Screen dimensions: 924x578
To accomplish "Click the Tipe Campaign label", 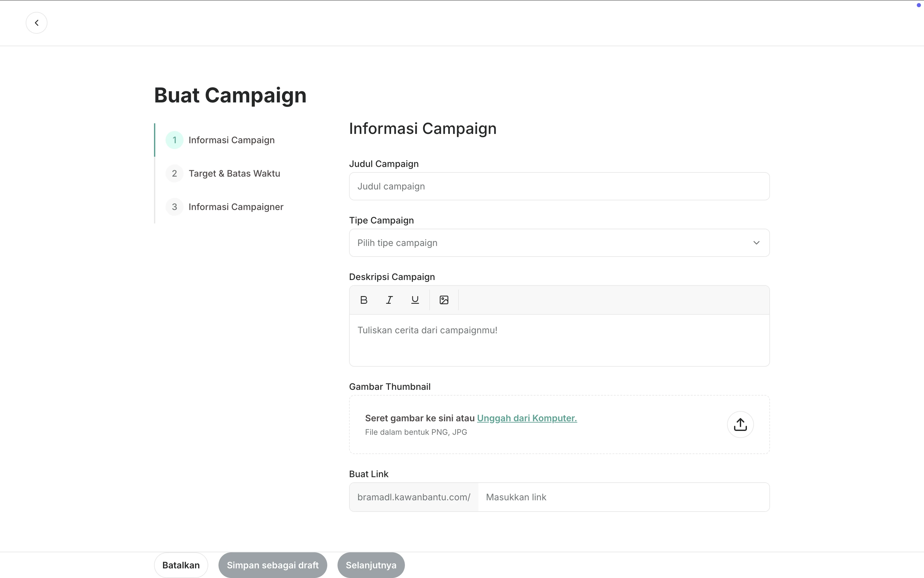I will coord(381,220).
